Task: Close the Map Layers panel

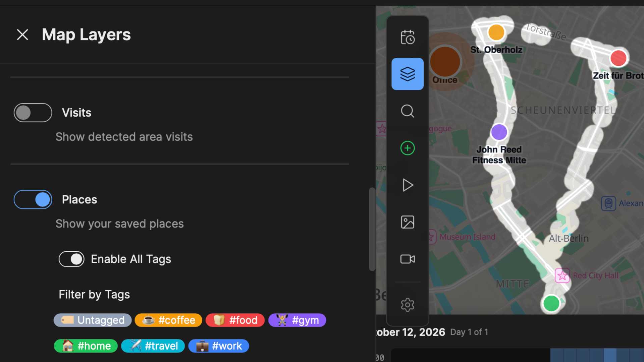Action: click(22, 35)
